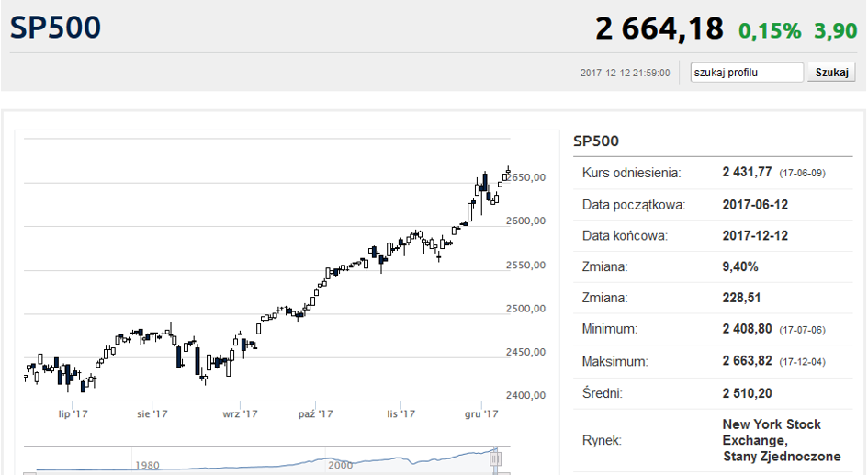868x475 pixels.
Task: Click the SP500 heading in the details panel
Action: (596, 141)
